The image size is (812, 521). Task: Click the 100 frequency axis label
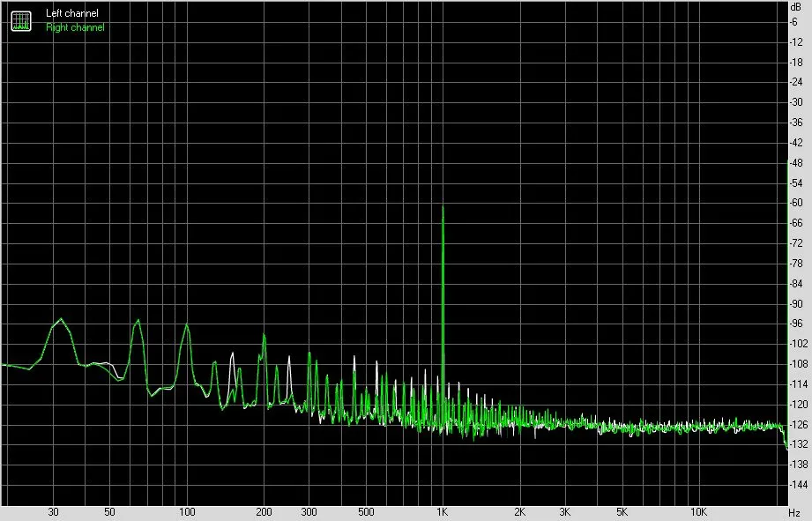coord(187,512)
